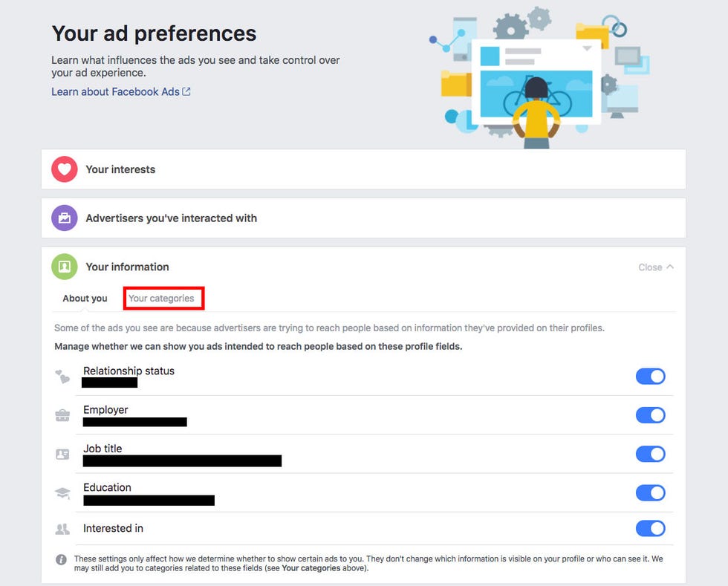Image resolution: width=728 pixels, height=586 pixels.
Task: Expand the Your interests section
Action: pos(363,169)
